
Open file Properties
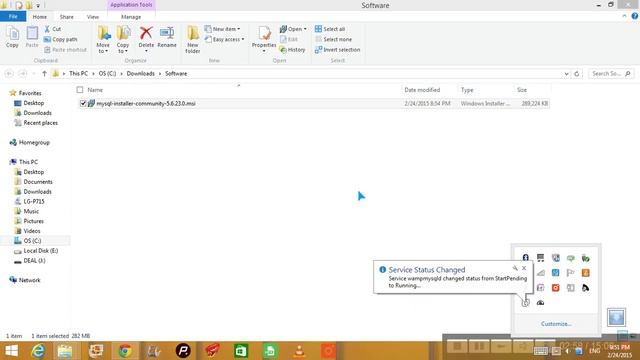pyautogui.click(x=264, y=39)
